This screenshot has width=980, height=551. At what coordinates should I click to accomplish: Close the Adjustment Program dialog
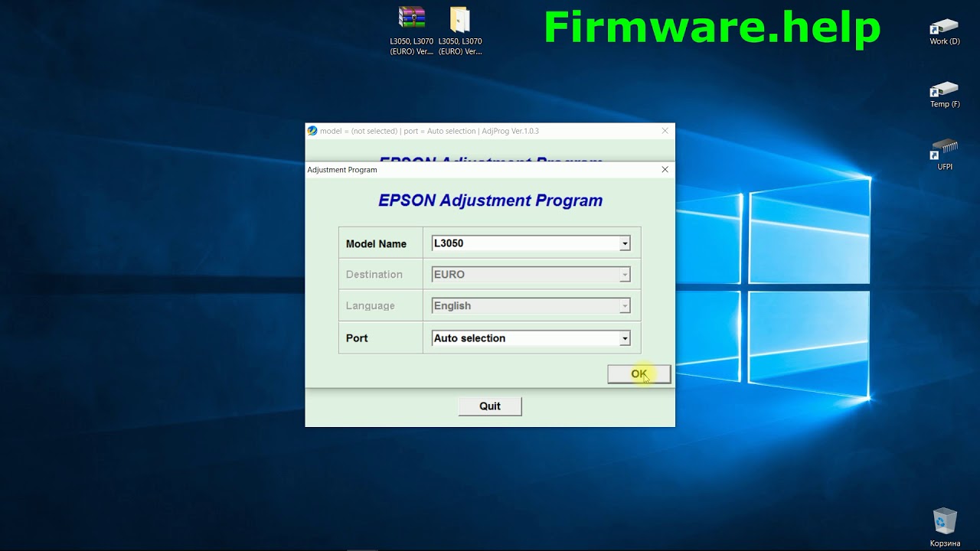tap(665, 170)
